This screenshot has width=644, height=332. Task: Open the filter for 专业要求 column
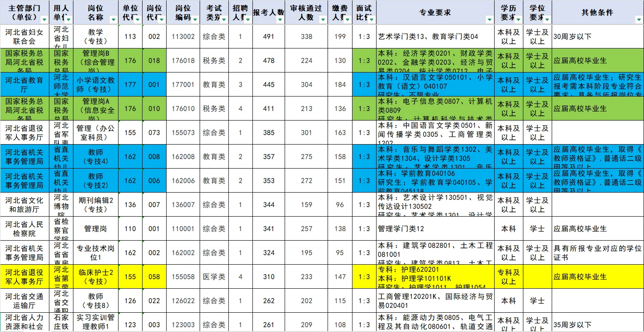point(489,19)
